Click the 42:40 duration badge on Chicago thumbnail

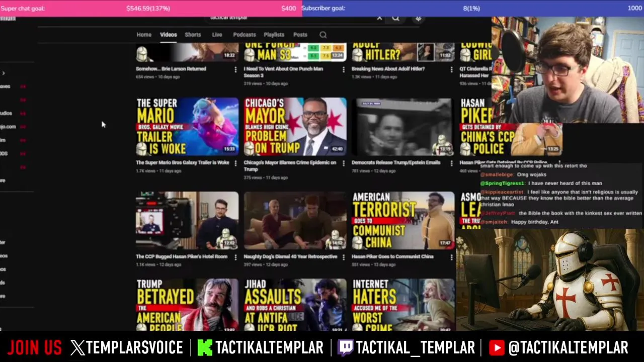[x=337, y=149]
